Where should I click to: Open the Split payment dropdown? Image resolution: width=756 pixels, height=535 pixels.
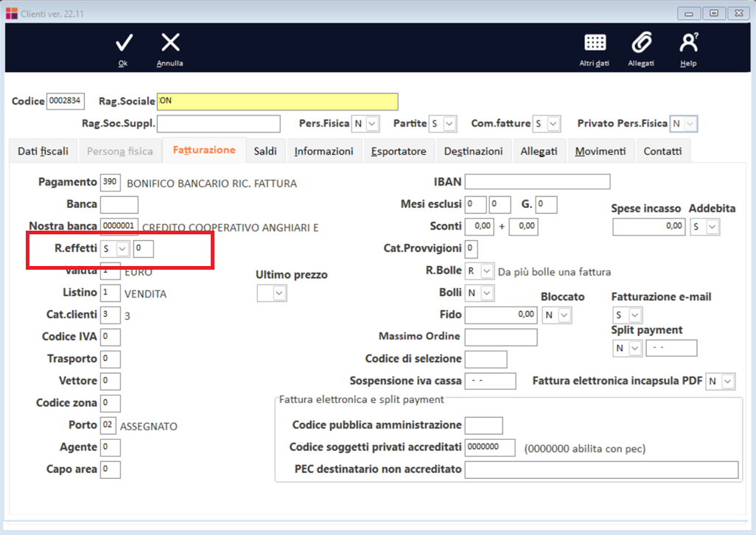[635, 348]
